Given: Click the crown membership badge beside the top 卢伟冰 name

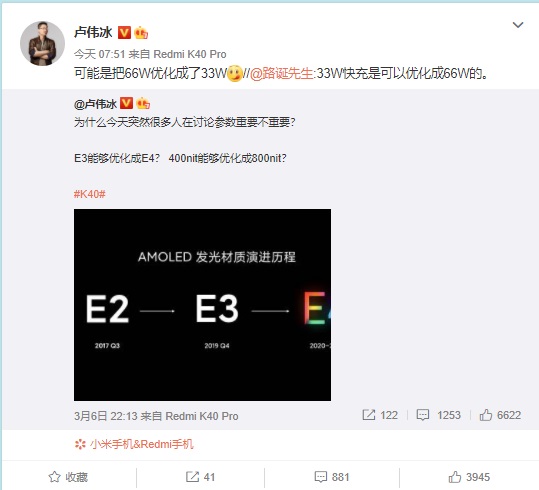Looking at the screenshot, I should (141, 33).
